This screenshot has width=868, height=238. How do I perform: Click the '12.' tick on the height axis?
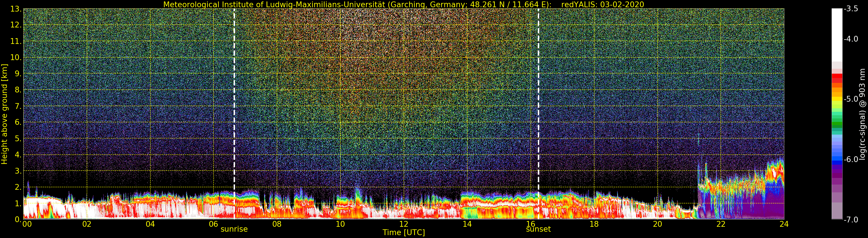16,25
